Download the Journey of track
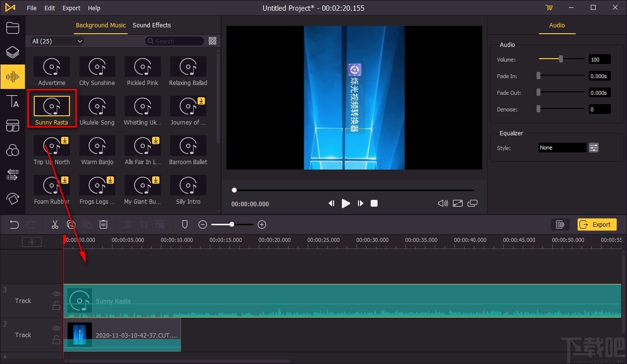 [201, 101]
